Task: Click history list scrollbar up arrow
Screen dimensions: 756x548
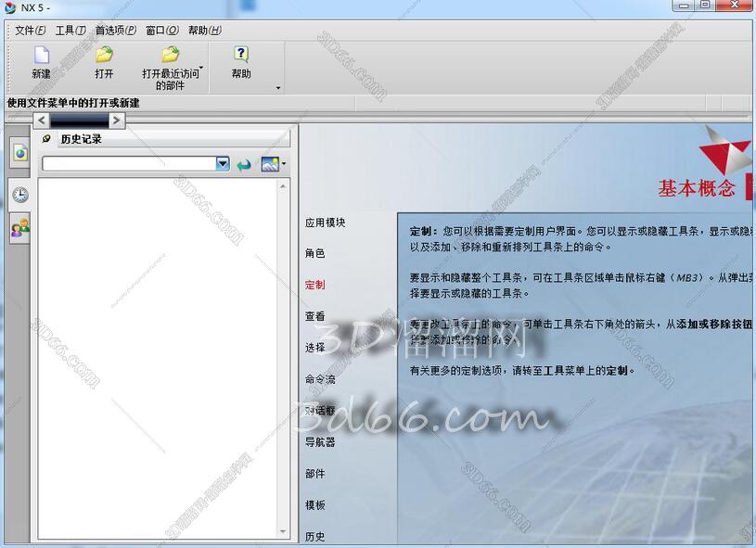Action: pyautogui.click(x=283, y=186)
